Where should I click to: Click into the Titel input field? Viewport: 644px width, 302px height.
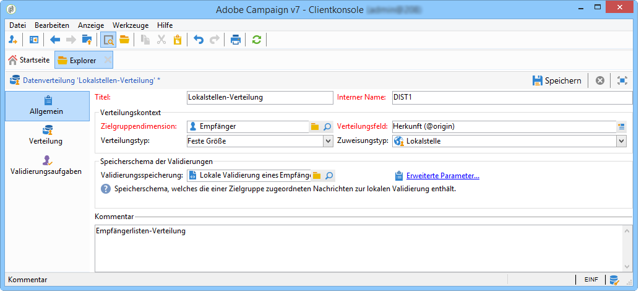point(260,97)
